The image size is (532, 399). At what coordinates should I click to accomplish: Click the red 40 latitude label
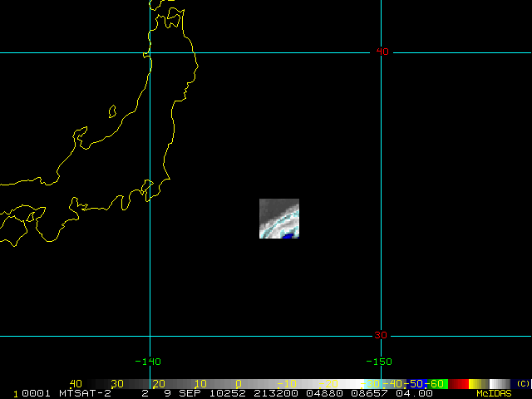pos(382,52)
